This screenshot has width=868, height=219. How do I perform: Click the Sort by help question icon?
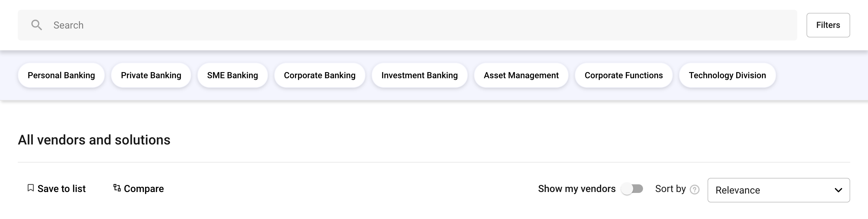click(694, 190)
